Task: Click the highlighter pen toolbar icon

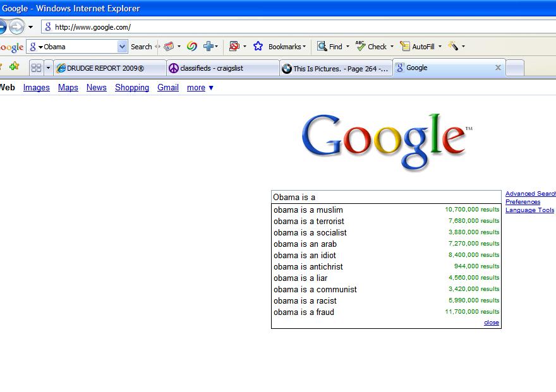Action: pyautogui.click(x=452, y=46)
